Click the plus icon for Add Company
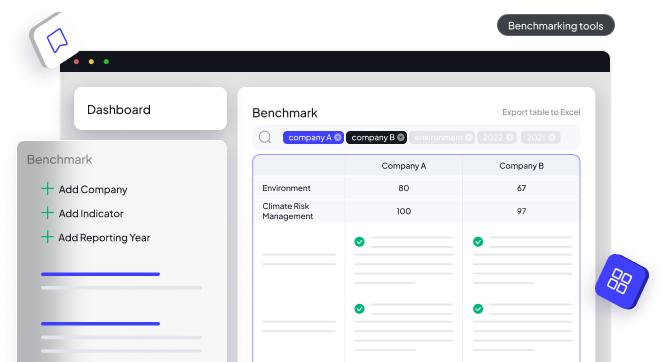The image size is (670, 362). pos(47,188)
